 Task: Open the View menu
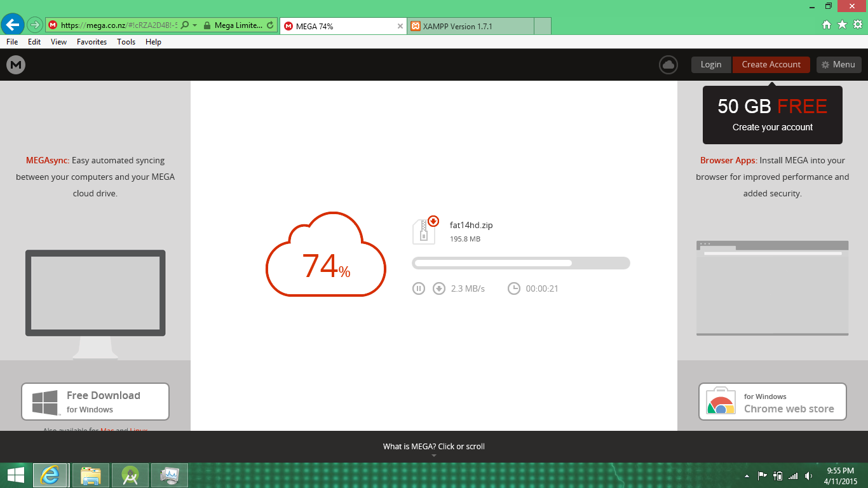(59, 42)
